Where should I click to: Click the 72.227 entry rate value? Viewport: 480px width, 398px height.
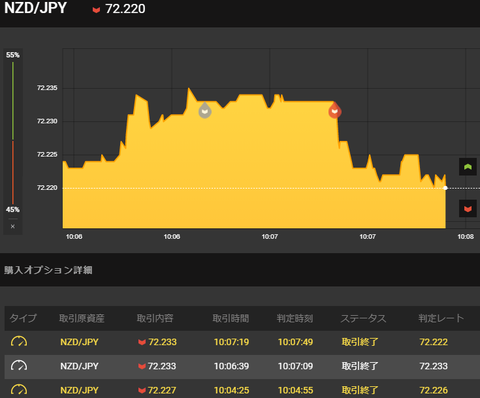162,390
